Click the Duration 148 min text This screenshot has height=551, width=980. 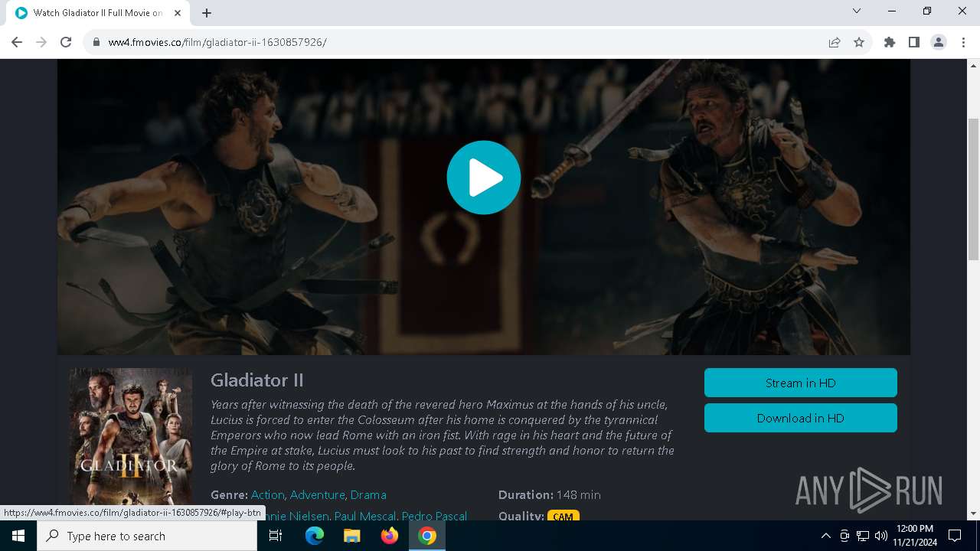click(549, 495)
